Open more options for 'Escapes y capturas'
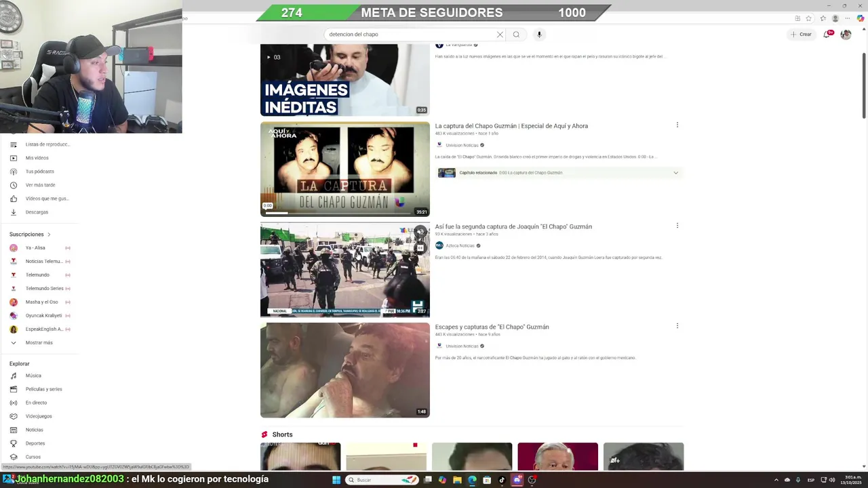The height and width of the screenshot is (488, 868). (x=677, y=325)
